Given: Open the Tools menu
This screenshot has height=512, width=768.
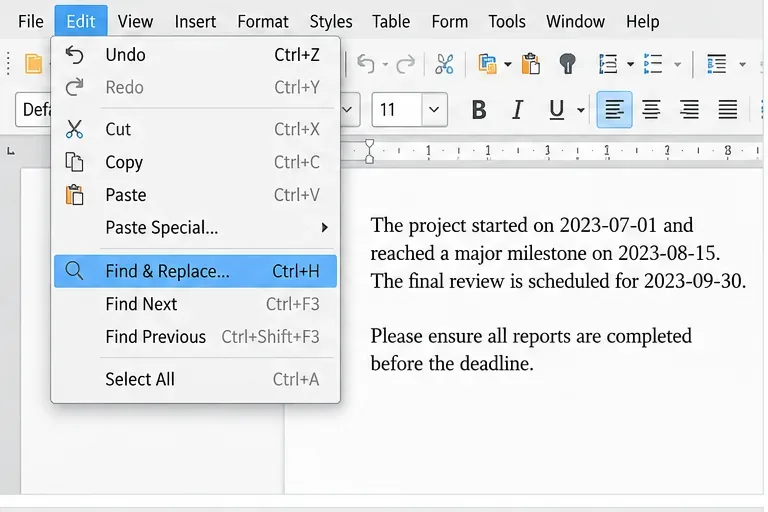Looking at the screenshot, I should 506,22.
